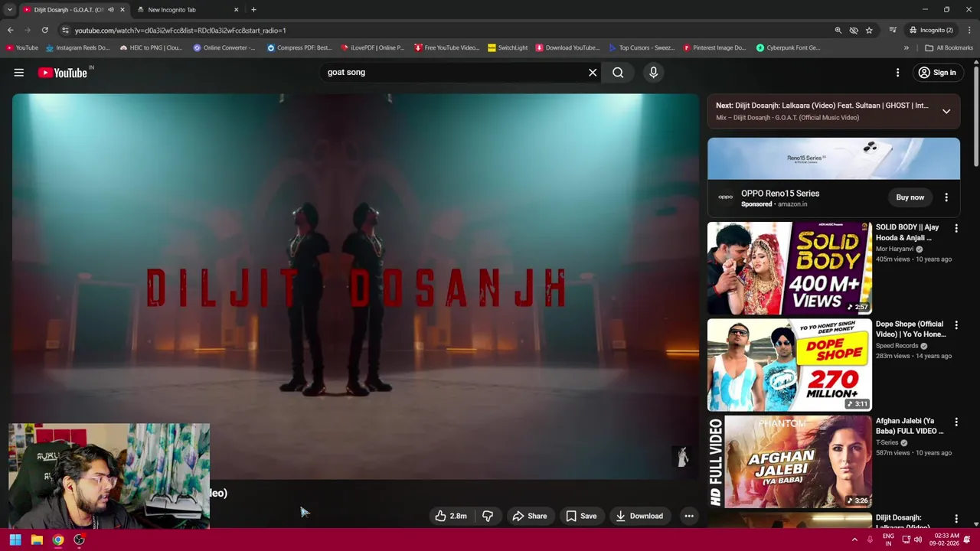980x551 pixels.
Task: Bookmark this page with star icon
Action: (x=869, y=30)
